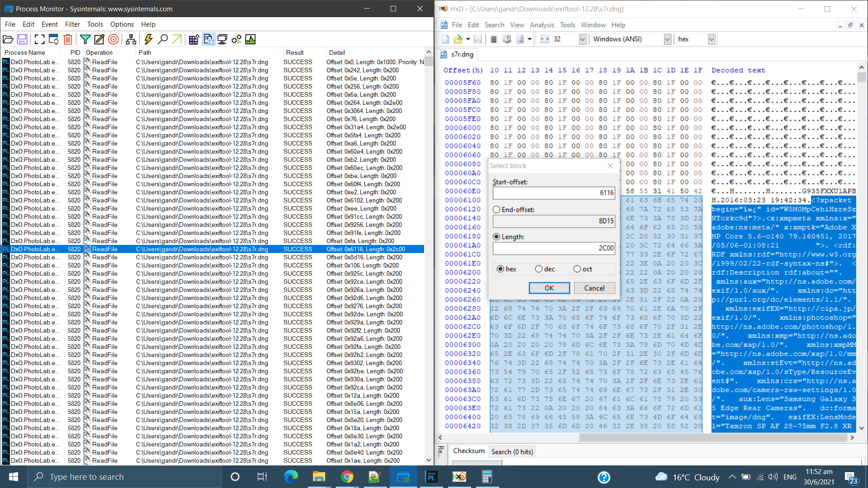Expand the disk image dropdown arrow
Image resolution: width=868 pixels, height=488 pixels.
(529, 39)
